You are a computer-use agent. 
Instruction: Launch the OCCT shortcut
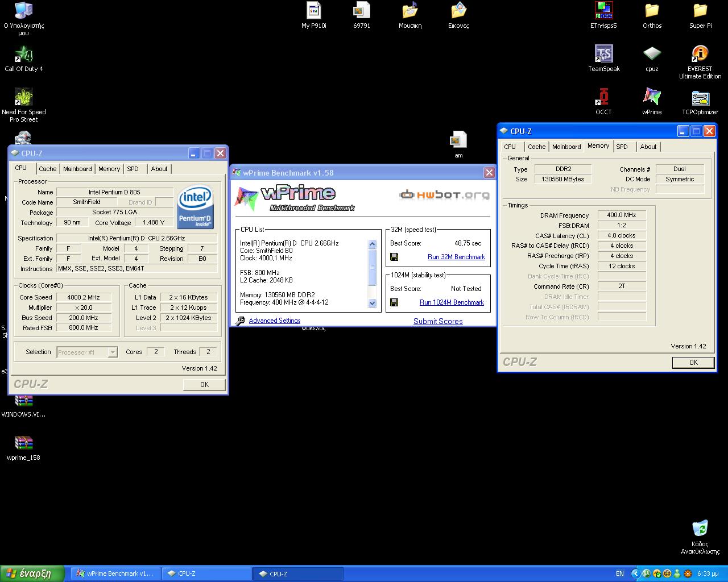pos(603,102)
